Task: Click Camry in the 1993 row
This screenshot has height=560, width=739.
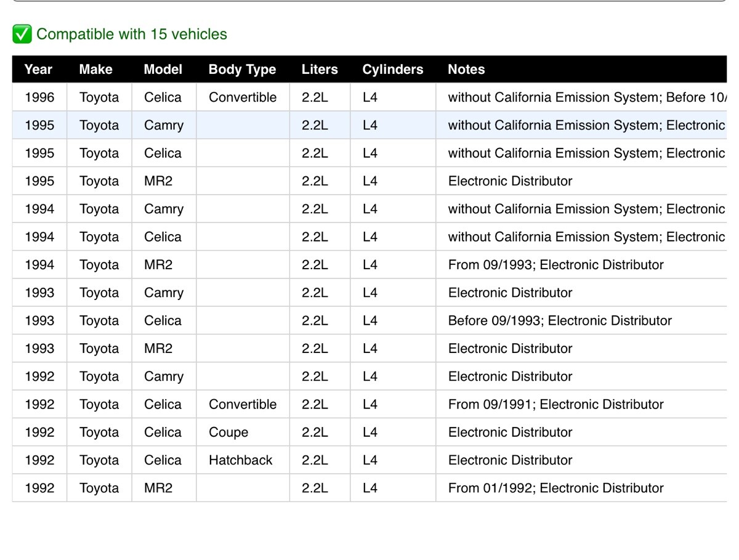Action: pos(164,293)
